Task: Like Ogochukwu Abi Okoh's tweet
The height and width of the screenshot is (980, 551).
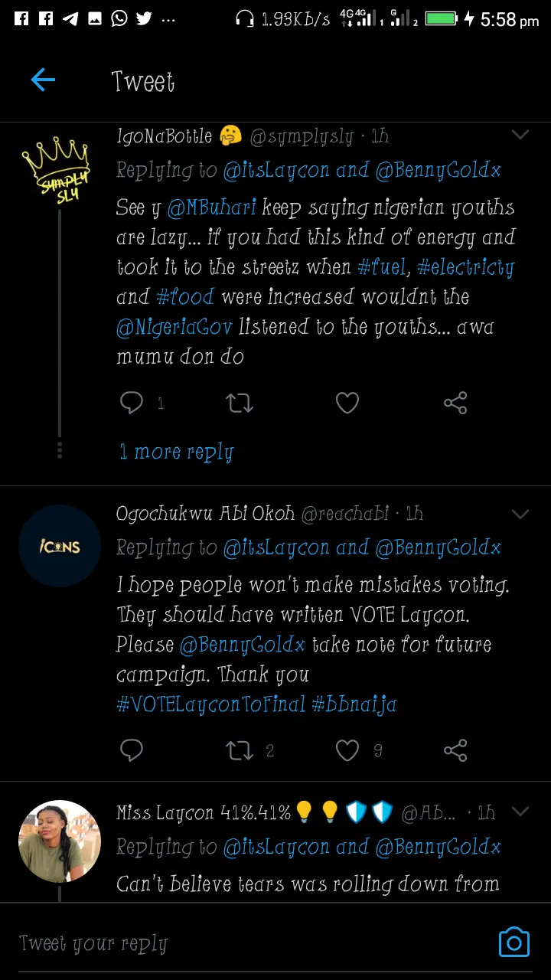Action: (x=347, y=750)
